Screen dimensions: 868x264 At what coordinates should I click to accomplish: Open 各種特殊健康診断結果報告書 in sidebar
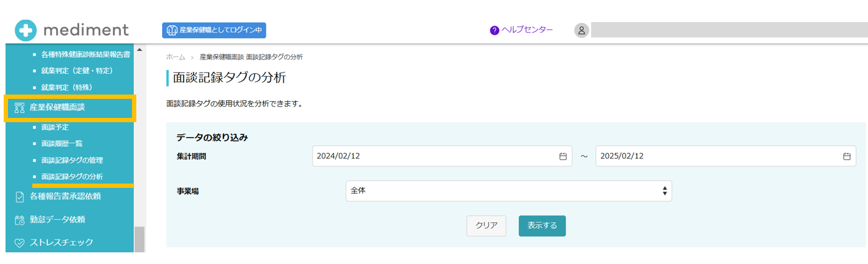click(x=85, y=55)
